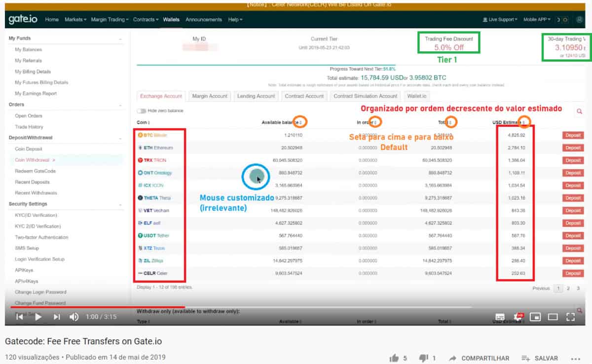Screen dimensions: 592x364
Task: Restart the video with the previous button
Action: [x=20, y=317]
